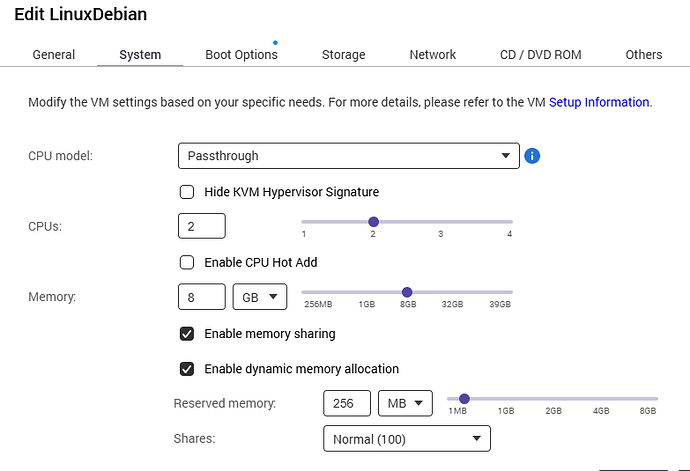
Task: Open the Setup Information link
Action: pos(599,102)
